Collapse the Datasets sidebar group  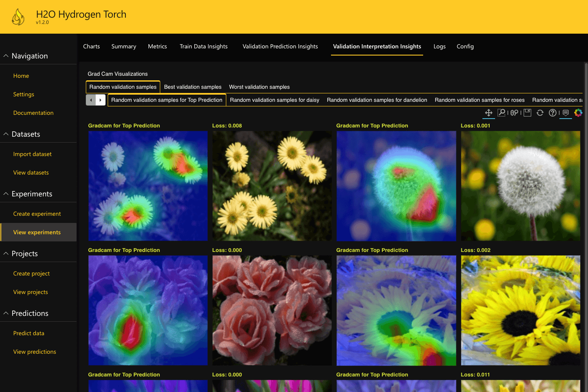(x=6, y=134)
